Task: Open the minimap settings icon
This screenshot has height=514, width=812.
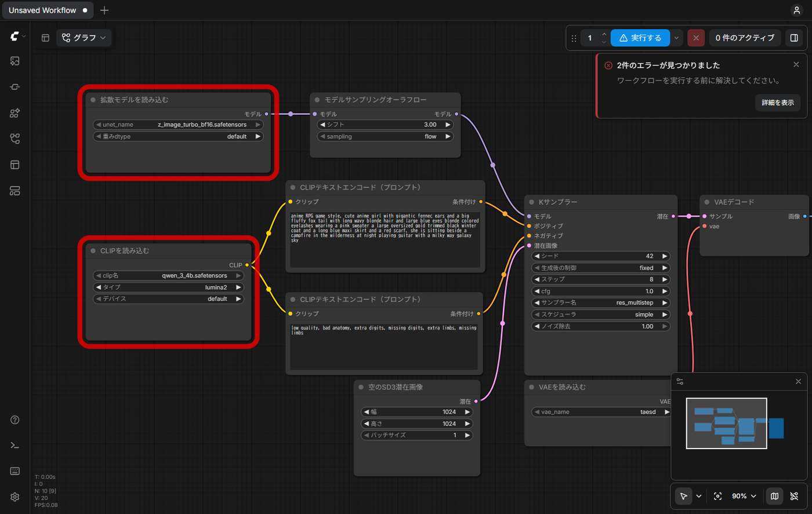Action: click(680, 381)
